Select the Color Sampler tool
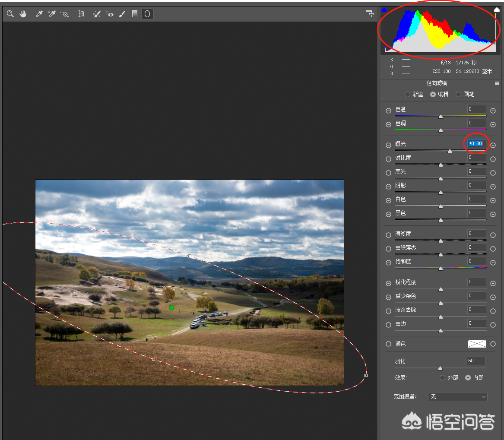504x440 pixels. tap(51, 14)
